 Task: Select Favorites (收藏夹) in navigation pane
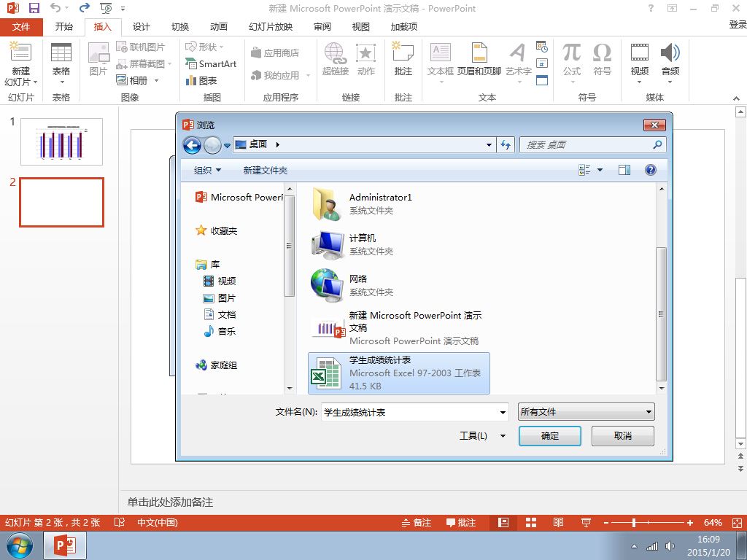(x=216, y=230)
